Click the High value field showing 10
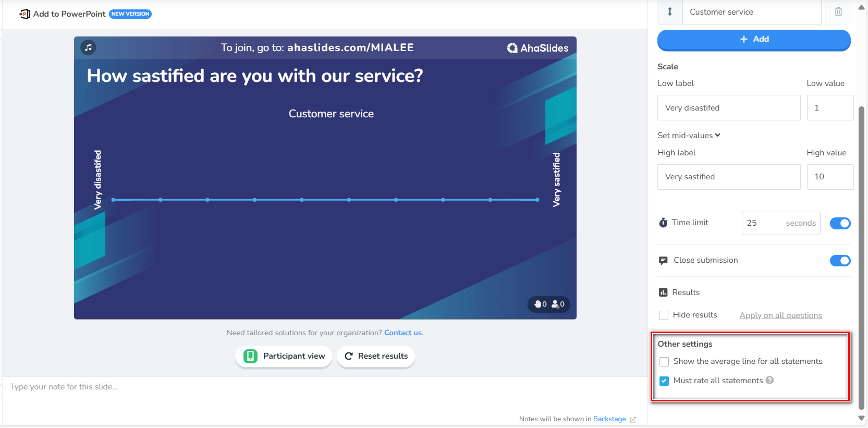 [830, 177]
